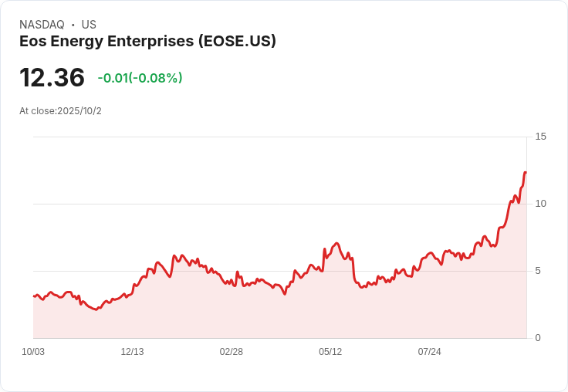Click the starting point of the red price line

33,296
